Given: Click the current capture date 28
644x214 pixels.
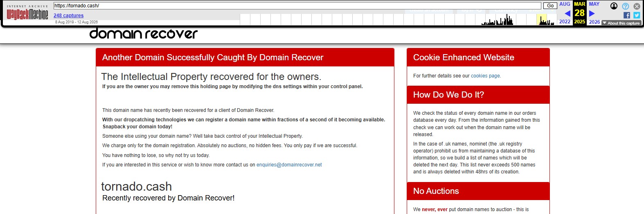Looking at the screenshot, I should point(579,13).
